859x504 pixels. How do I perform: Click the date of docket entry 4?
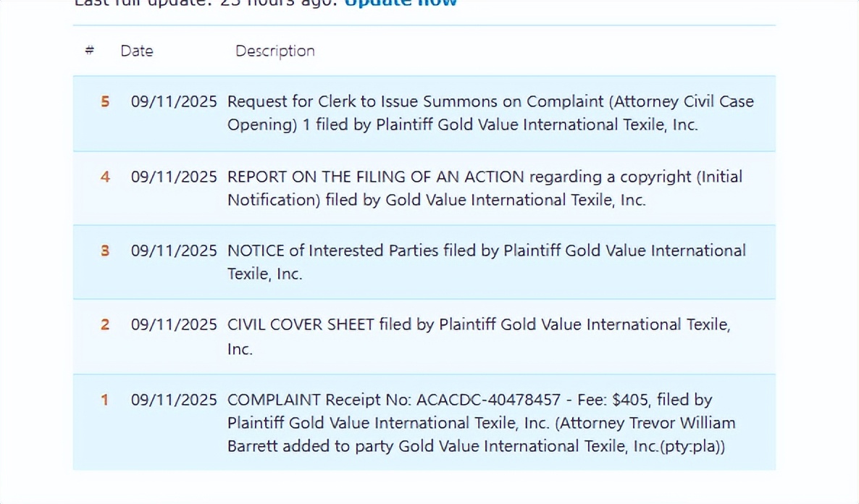[x=174, y=177]
